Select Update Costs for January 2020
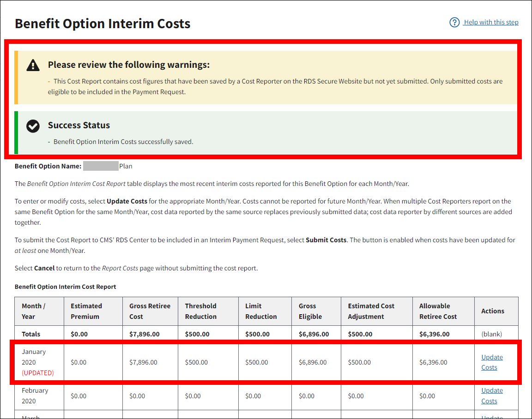The width and height of the screenshot is (532, 419). [492, 362]
